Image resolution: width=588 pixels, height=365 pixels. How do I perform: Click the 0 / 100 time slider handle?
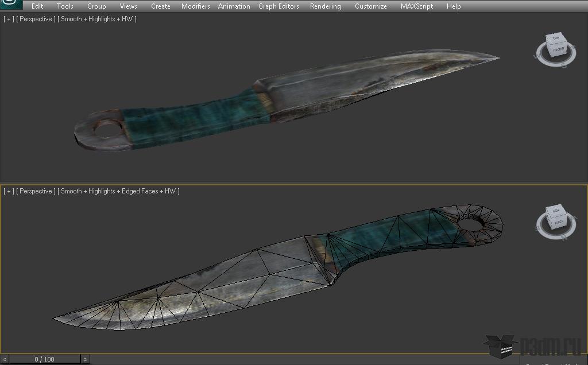point(45,359)
